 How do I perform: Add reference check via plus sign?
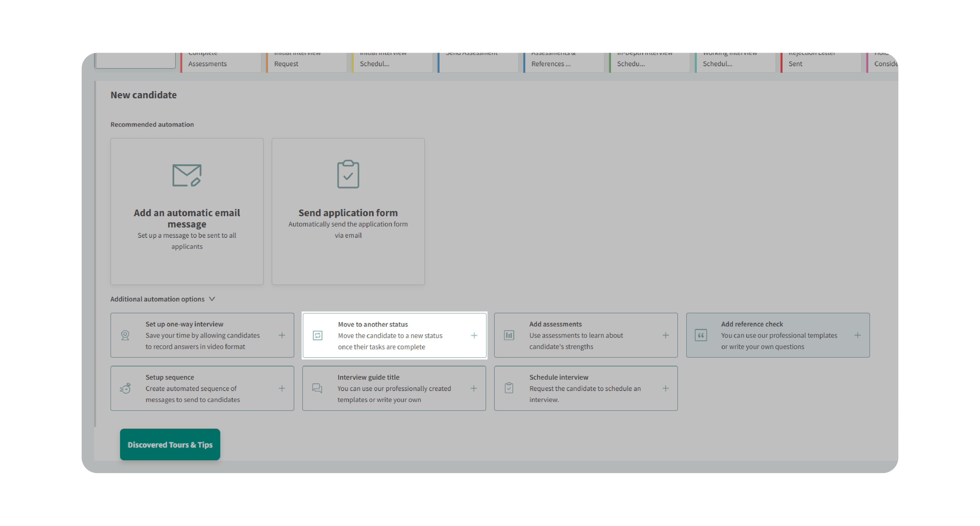[857, 335]
